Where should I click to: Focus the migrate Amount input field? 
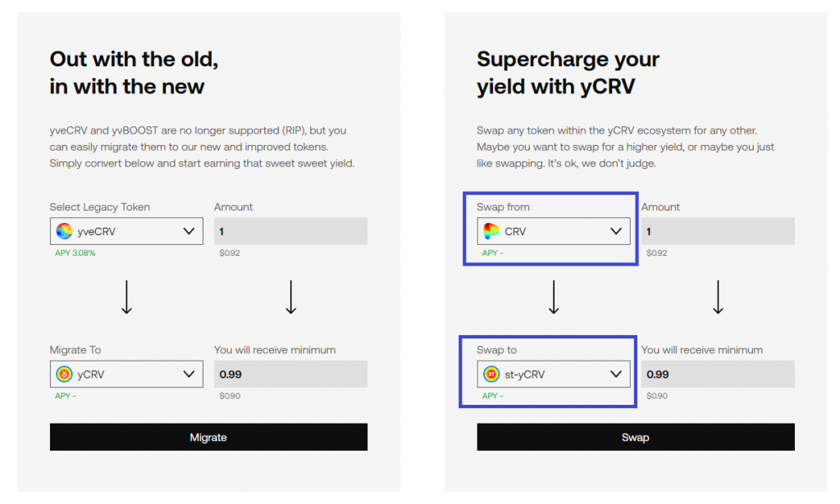click(x=291, y=231)
